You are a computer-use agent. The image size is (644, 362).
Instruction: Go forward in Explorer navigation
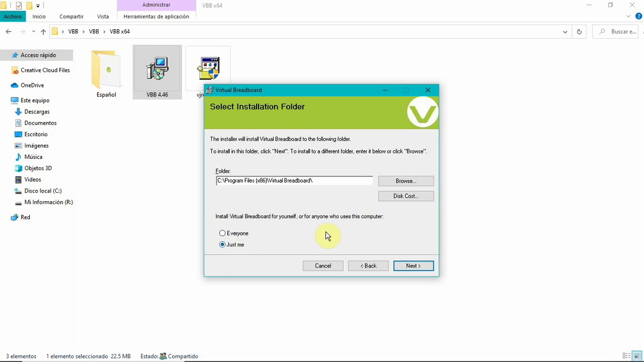pos(22,32)
